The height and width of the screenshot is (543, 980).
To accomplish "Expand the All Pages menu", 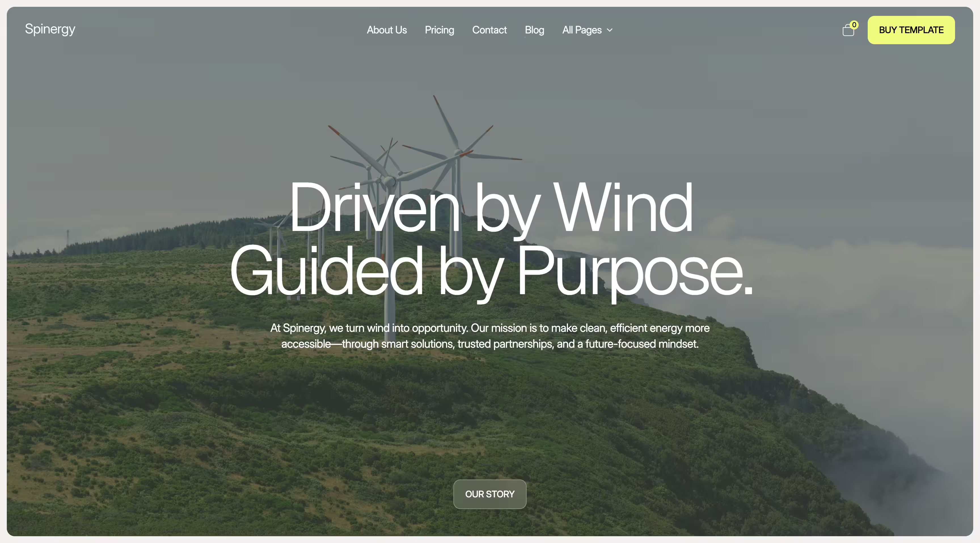I will [x=582, y=30].
